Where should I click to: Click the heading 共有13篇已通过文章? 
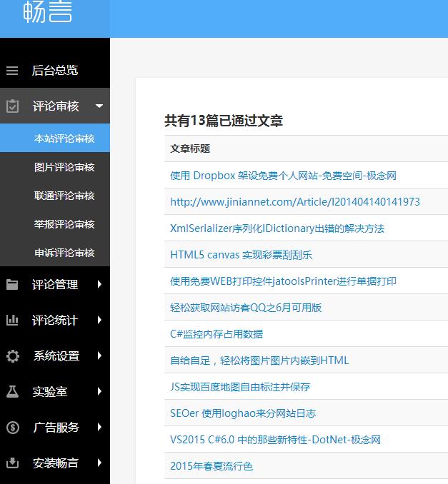pos(224,121)
